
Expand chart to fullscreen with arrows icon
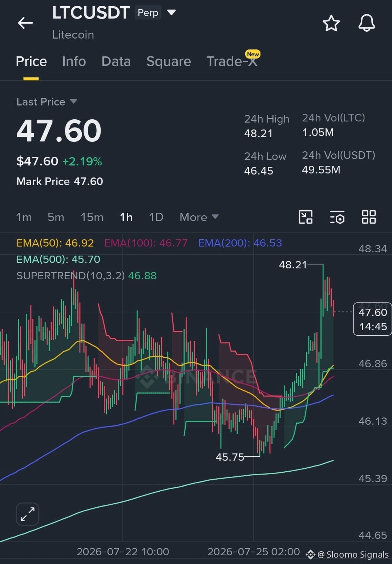tap(28, 514)
